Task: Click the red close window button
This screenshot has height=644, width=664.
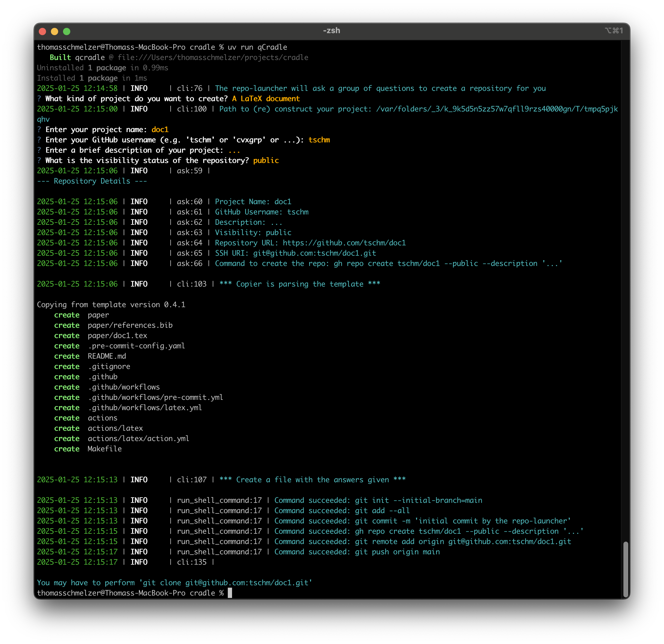Action: [x=42, y=32]
